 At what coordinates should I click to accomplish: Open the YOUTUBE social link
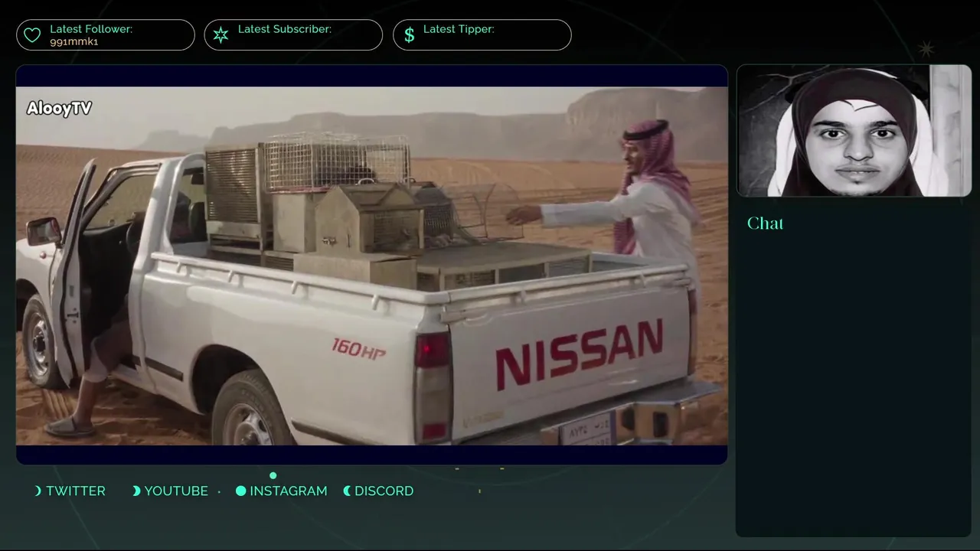tap(176, 491)
